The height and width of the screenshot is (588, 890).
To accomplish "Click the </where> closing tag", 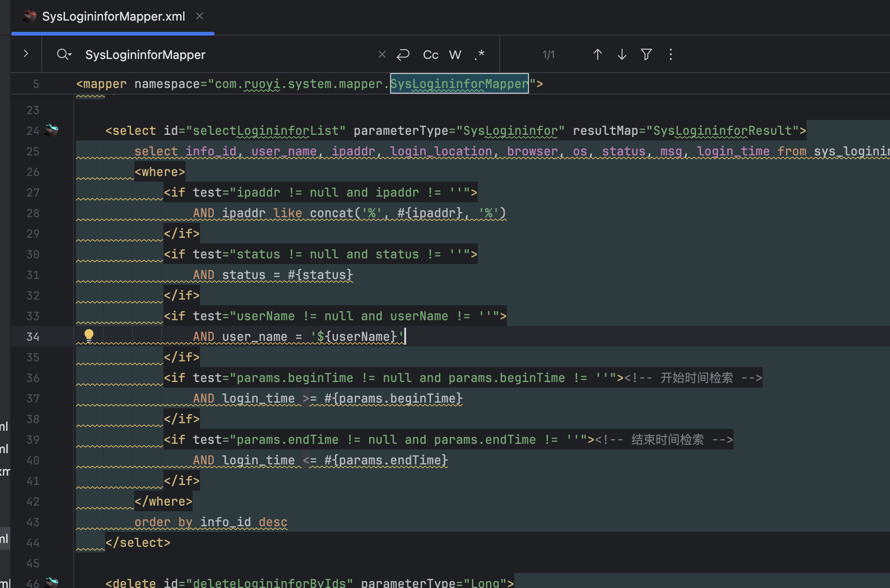I will (163, 501).
